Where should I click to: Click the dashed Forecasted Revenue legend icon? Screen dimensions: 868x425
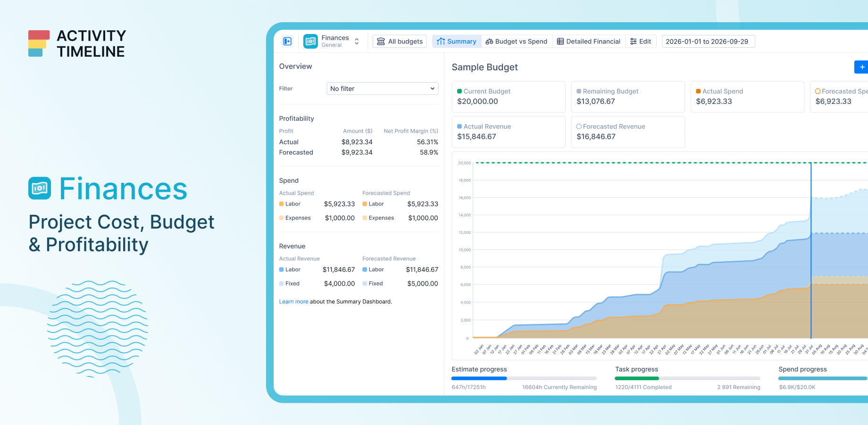point(579,127)
